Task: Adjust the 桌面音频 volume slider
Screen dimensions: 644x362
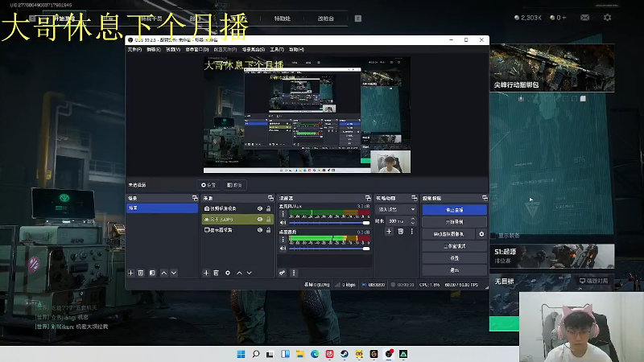Action: pos(329,249)
